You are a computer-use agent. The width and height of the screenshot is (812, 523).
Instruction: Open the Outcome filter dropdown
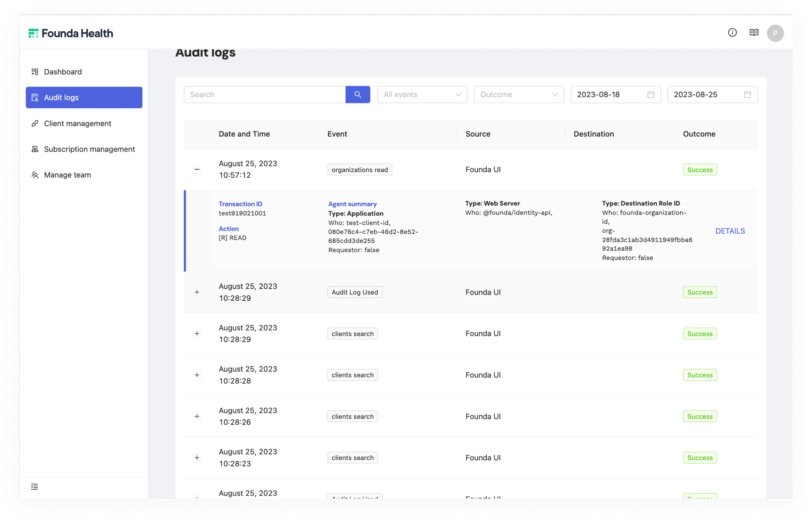tap(519, 94)
